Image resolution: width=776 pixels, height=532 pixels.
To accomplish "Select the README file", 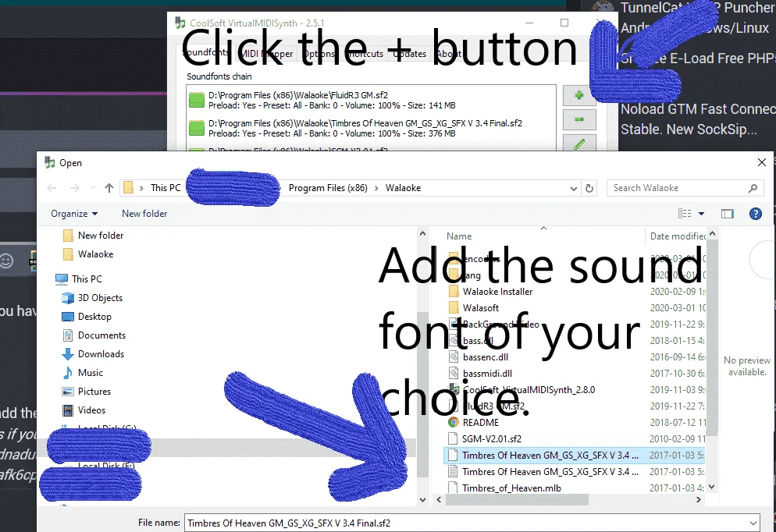I will pos(474,422).
